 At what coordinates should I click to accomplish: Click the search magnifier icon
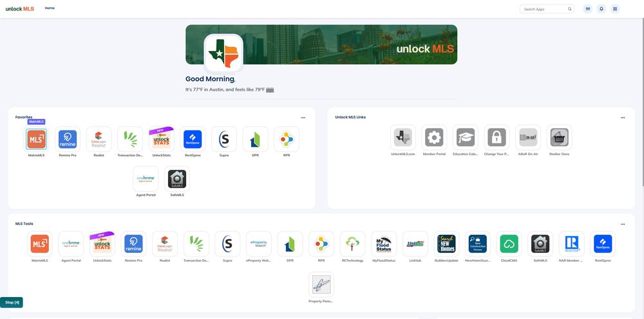(x=570, y=9)
